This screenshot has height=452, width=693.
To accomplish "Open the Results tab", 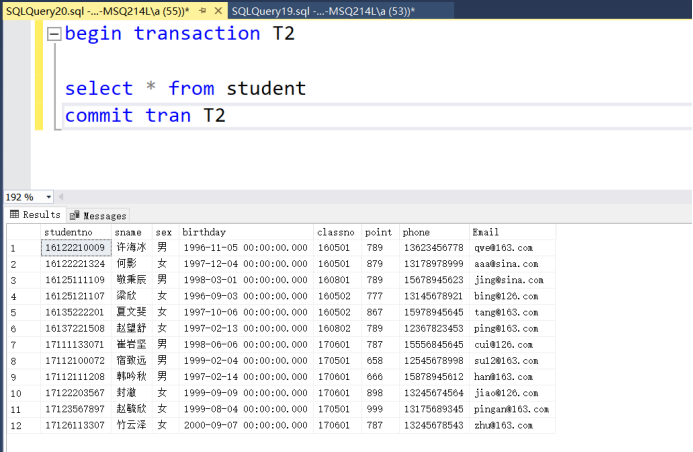I will point(35,215).
